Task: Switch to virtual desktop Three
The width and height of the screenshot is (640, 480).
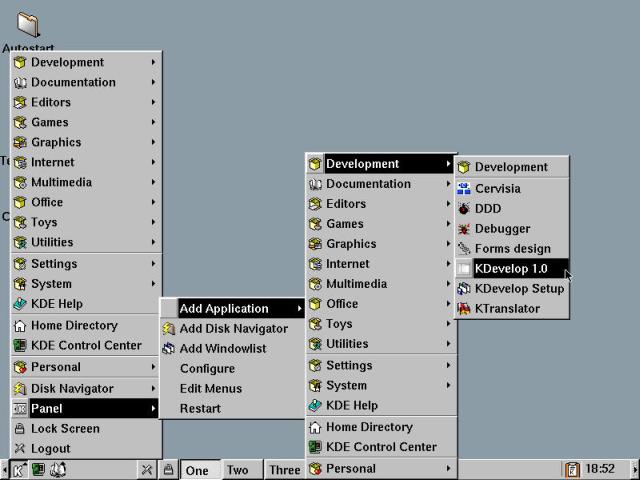Action: pos(284,470)
